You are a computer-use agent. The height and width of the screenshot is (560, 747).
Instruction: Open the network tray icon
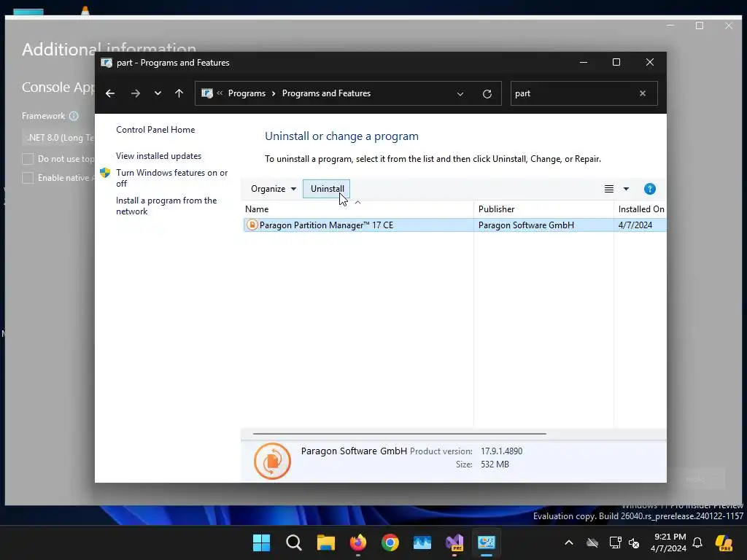(x=615, y=542)
